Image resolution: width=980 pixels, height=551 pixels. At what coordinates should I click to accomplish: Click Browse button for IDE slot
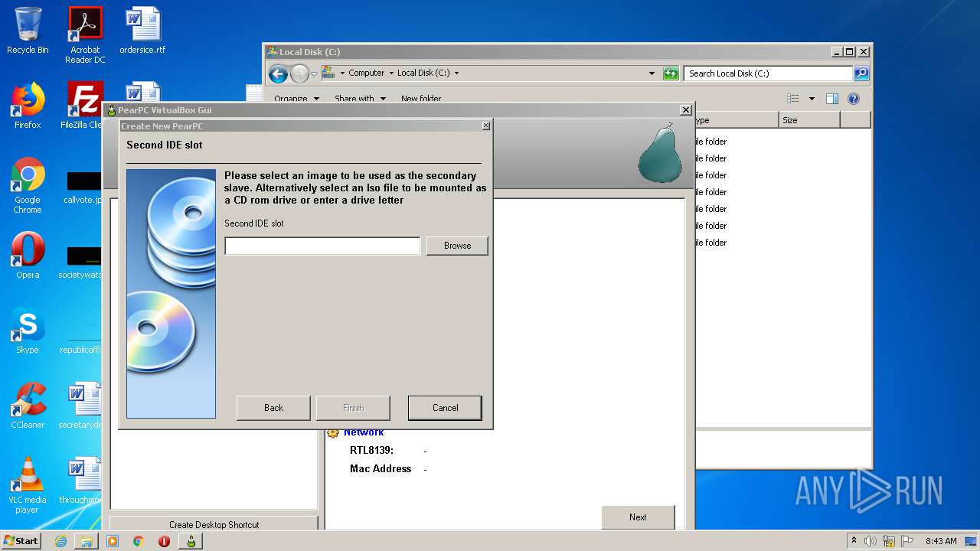coord(457,246)
